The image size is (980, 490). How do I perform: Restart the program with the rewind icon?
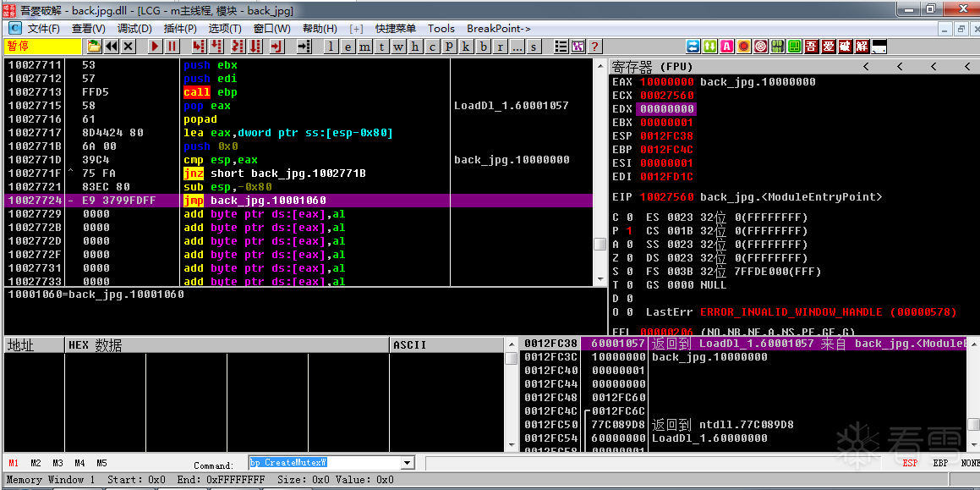tap(112, 47)
